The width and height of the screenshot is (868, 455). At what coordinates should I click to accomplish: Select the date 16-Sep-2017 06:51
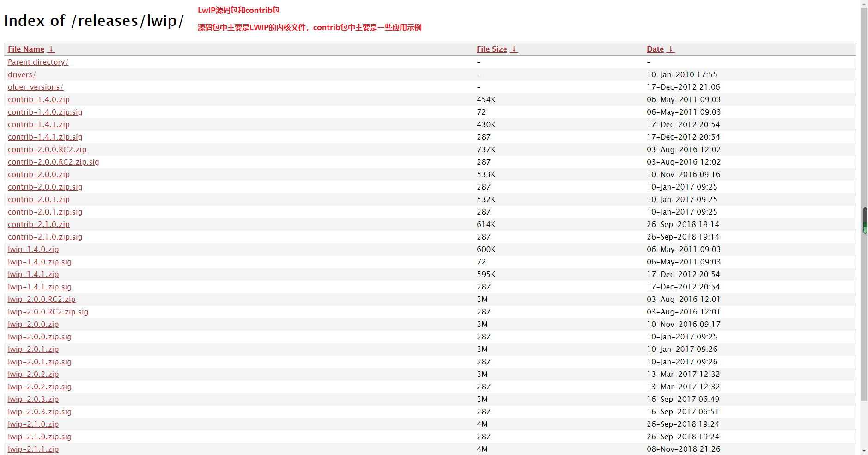tap(683, 412)
